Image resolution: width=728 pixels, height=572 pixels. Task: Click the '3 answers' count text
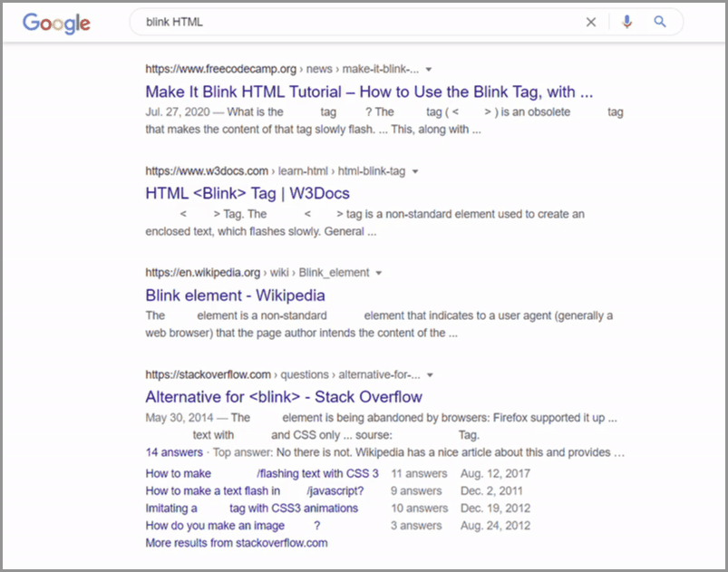pos(416,526)
